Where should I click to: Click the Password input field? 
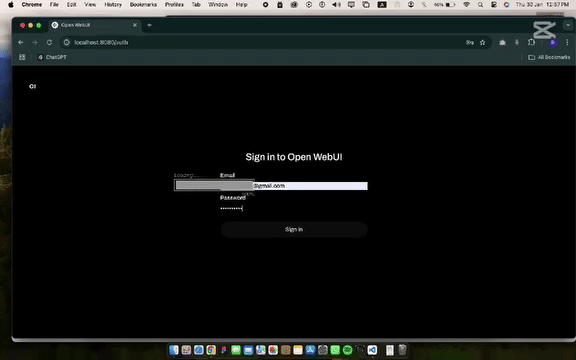click(294, 208)
